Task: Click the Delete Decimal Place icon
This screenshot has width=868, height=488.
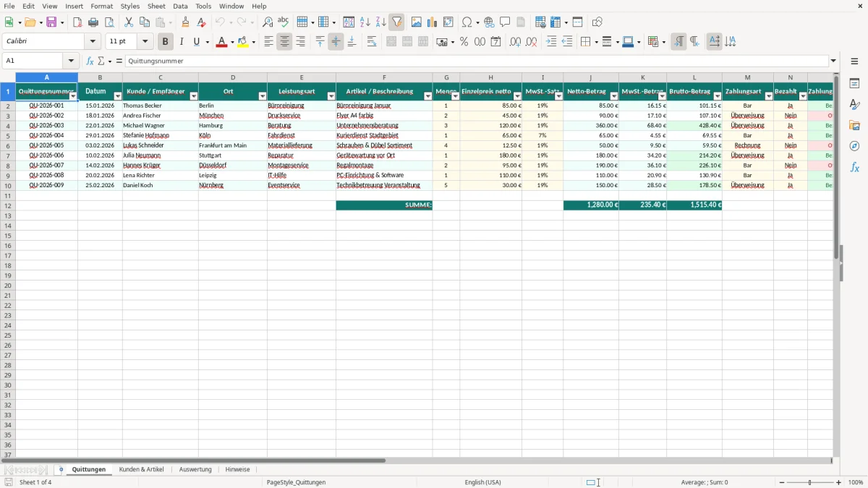Action: coord(531,42)
